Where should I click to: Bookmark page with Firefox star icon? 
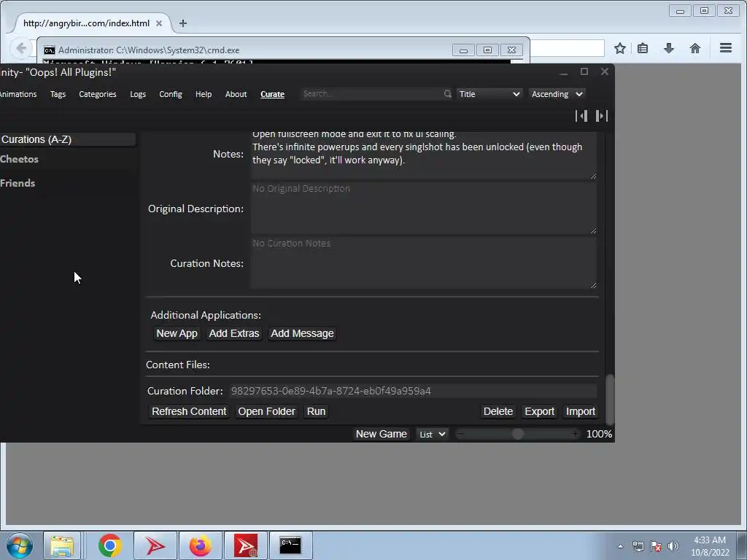pyautogui.click(x=620, y=48)
